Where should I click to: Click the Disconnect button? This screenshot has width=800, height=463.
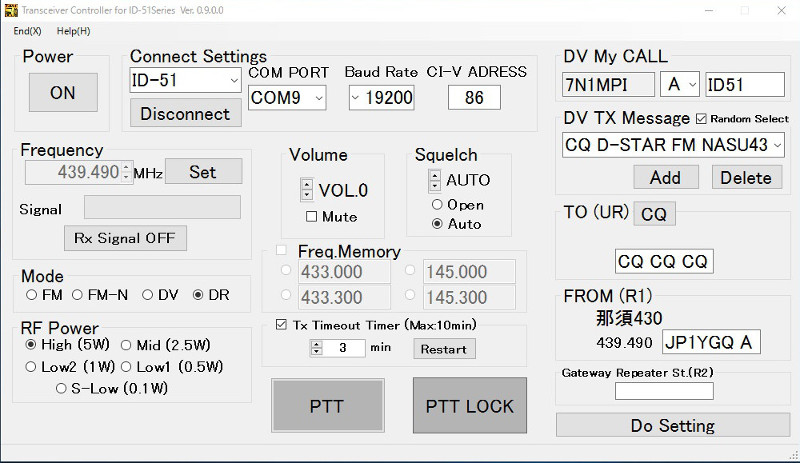pos(185,113)
